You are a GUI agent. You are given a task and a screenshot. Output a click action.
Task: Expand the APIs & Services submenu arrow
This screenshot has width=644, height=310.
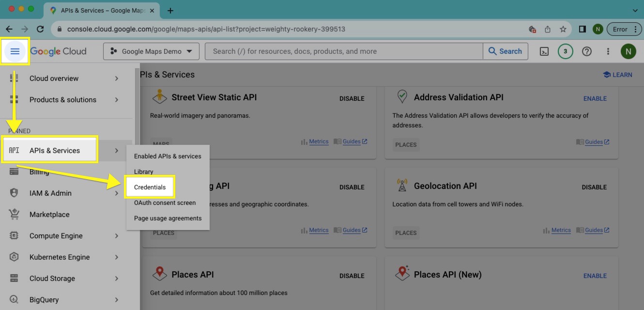pos(117,151)
